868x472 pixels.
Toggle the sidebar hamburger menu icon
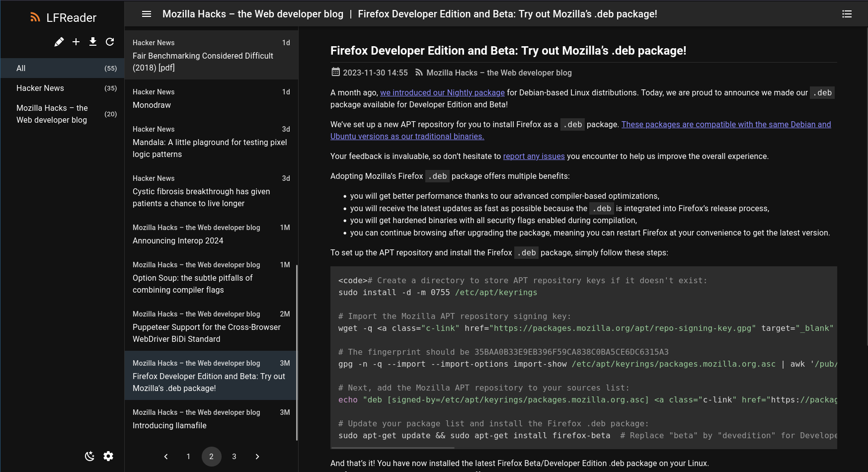[147, 14]
